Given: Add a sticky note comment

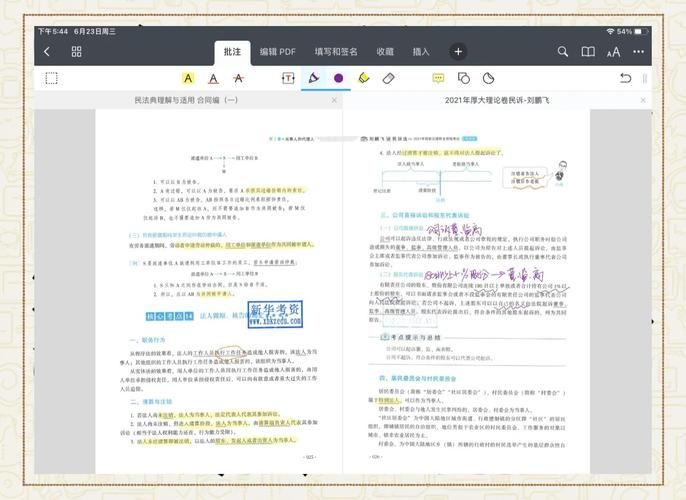Looking at the screenshot, I should pyautogui.click(x=438, y=78).
